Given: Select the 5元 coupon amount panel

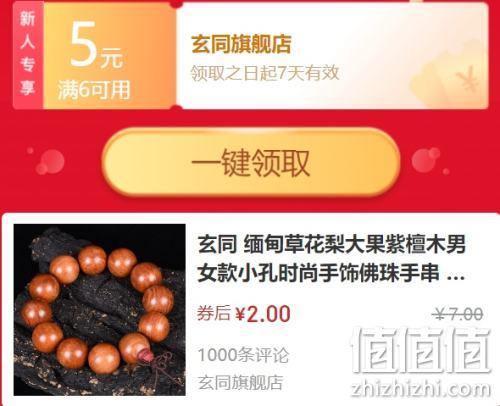Looking at the screenshot, I should coord(109,55).
